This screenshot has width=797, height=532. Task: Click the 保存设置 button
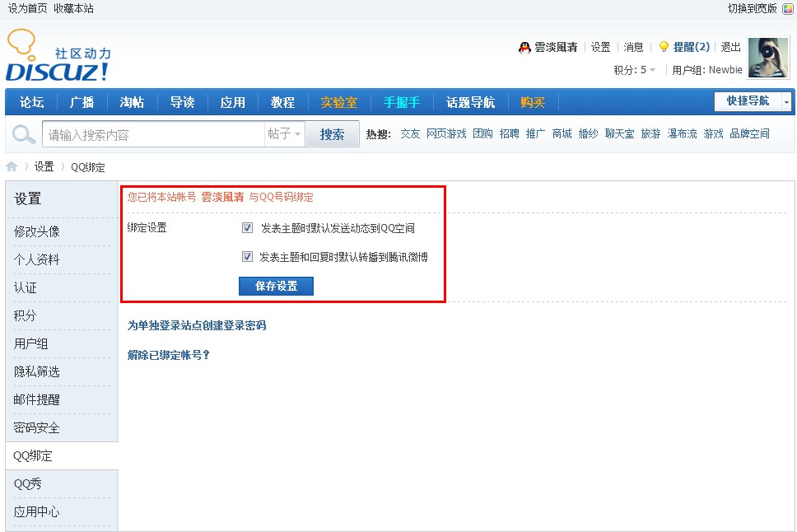(x=276, y=286)
